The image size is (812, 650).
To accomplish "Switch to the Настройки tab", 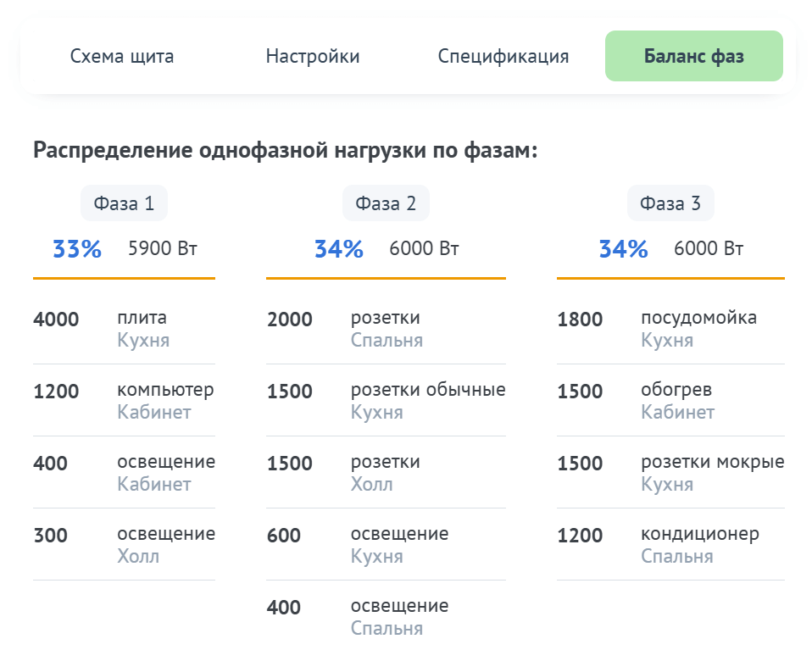I will (x=312, y=56).
